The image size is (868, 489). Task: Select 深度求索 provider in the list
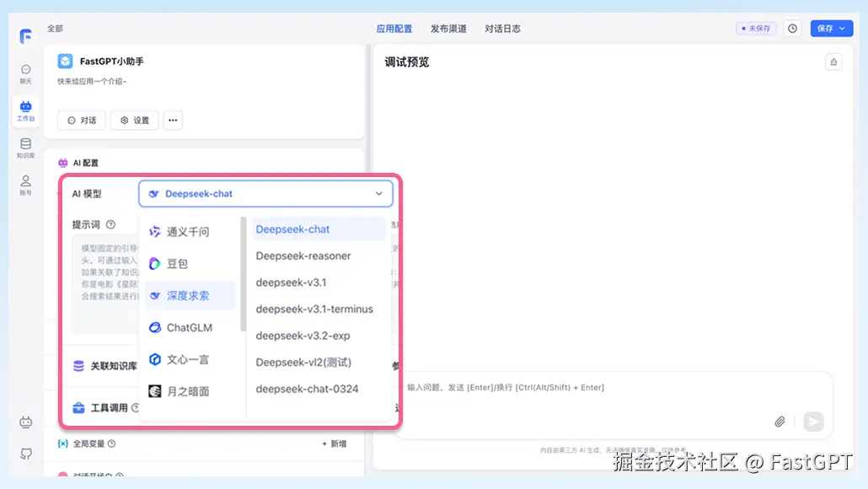(x=190, y=296)
